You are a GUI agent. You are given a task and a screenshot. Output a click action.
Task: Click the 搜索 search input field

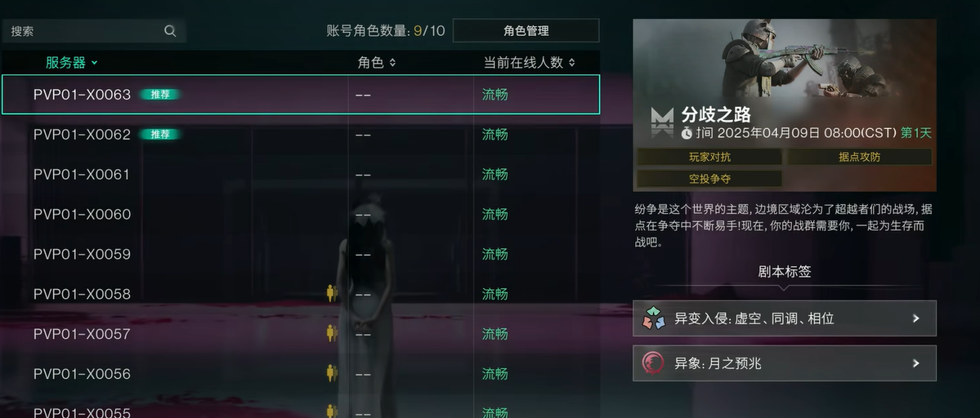tap(94, 31)
